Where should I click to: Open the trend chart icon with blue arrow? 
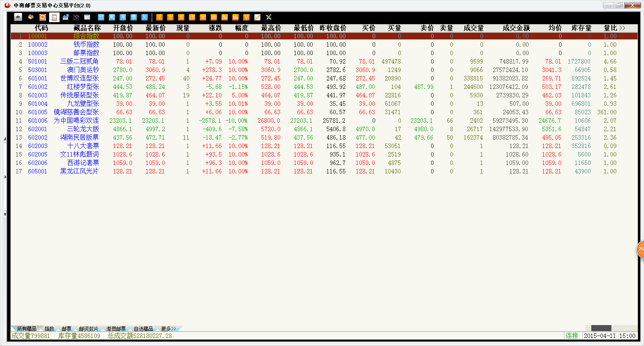coord(65,17)
